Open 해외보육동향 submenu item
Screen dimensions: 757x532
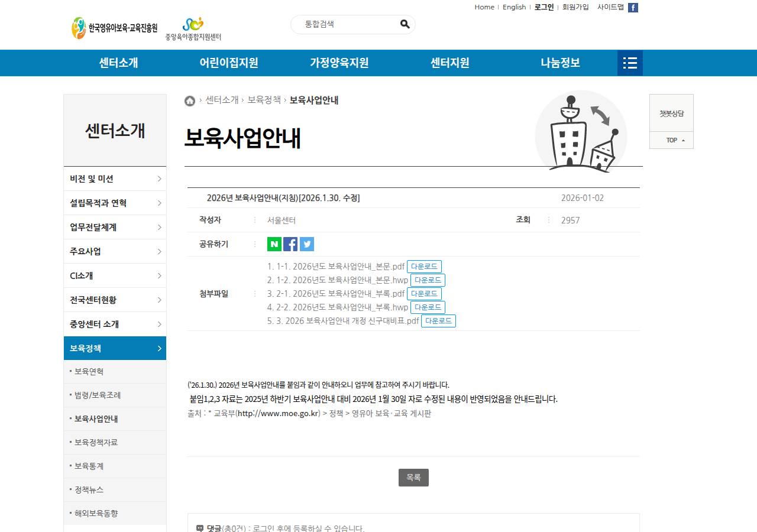pos(115,513)
